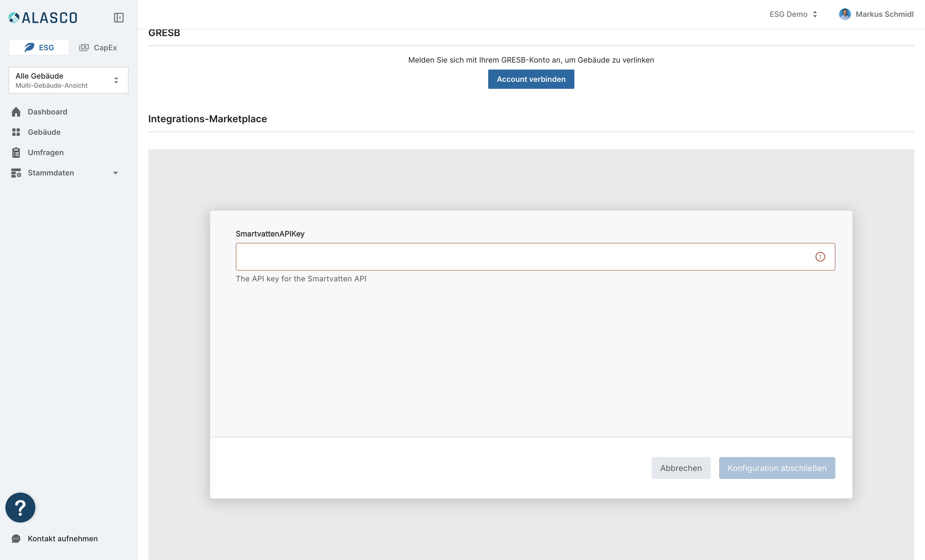The width and height of the screenshot is (925, 560).
Task: Open the Alle Gebäude building selector
Action: [68, 80]
